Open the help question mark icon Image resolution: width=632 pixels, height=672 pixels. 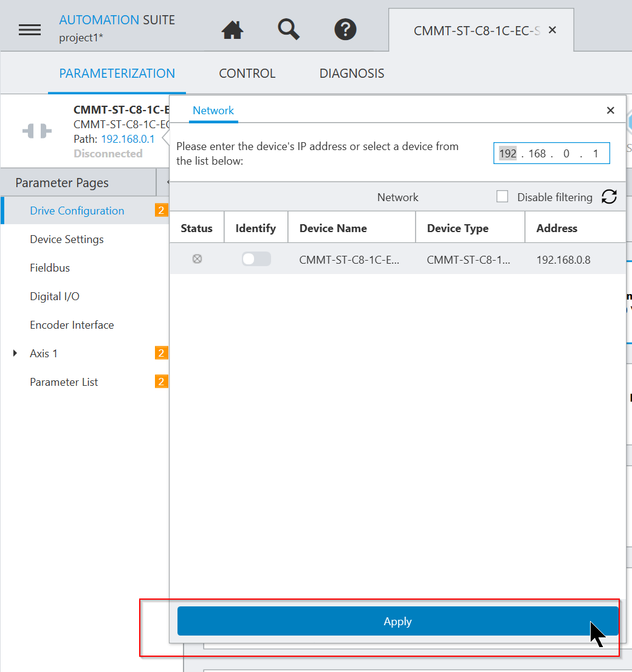(345, 30)
